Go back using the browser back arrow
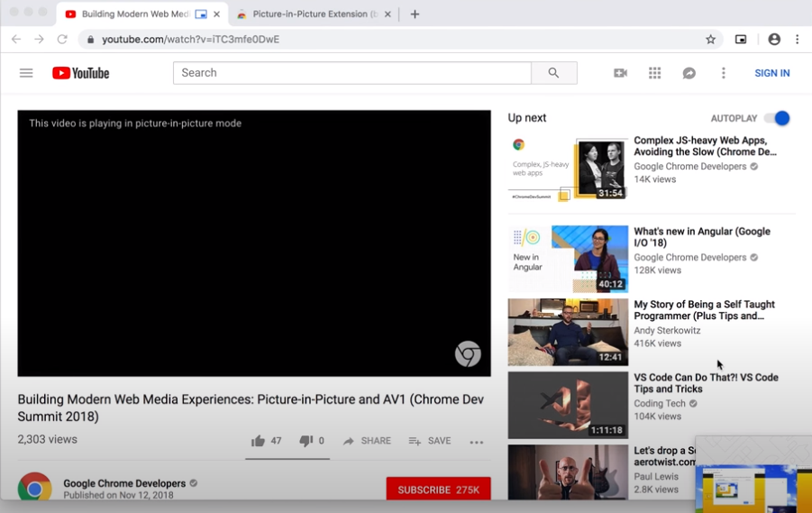 coord(16,40)
